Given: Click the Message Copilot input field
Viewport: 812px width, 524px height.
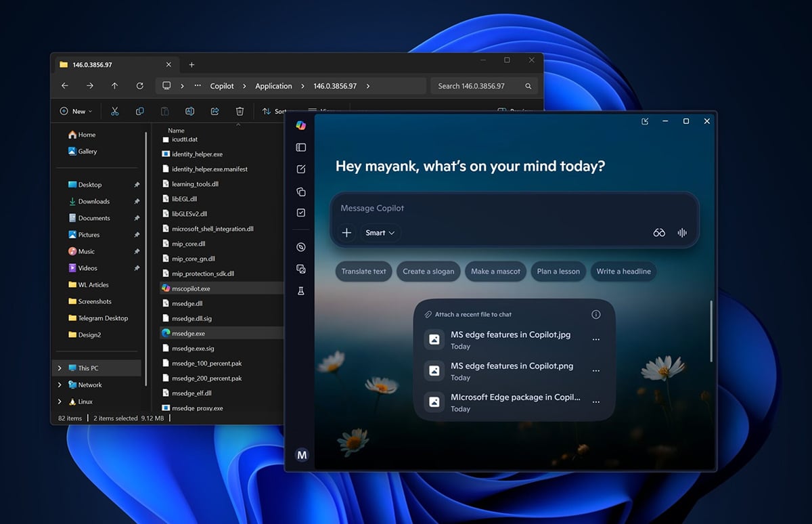Looking at the screenshot, I should (x=514, y=208).
